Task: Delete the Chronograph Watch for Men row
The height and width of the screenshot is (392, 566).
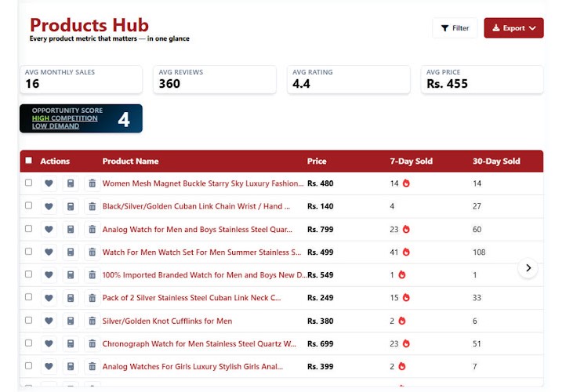Action: pos(93,343)
